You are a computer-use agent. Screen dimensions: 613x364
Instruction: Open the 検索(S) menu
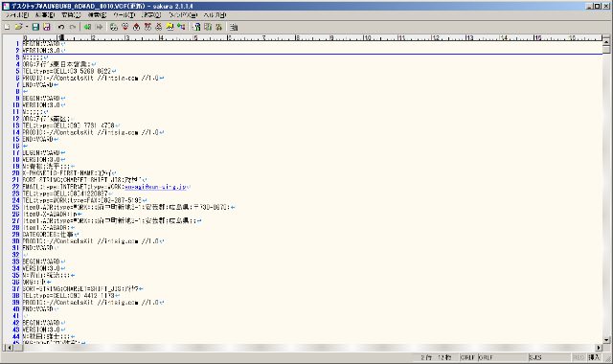tap(97, 15)
